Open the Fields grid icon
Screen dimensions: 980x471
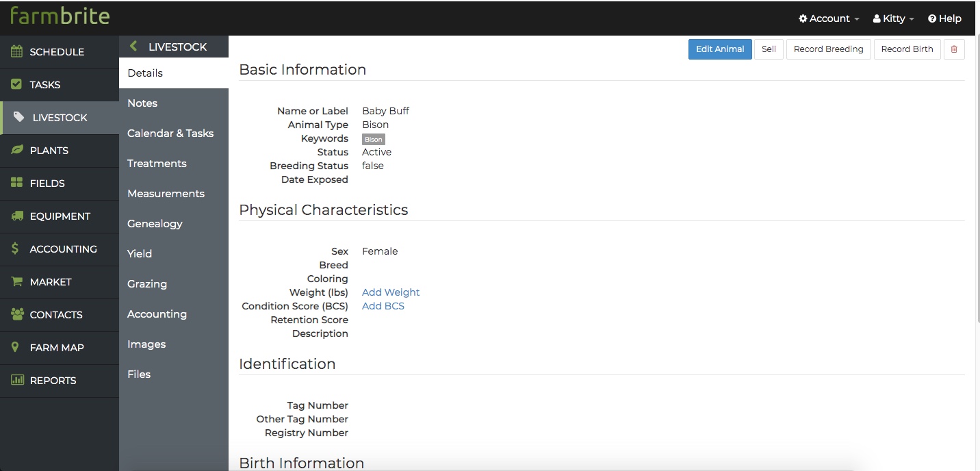click(16, 183)
